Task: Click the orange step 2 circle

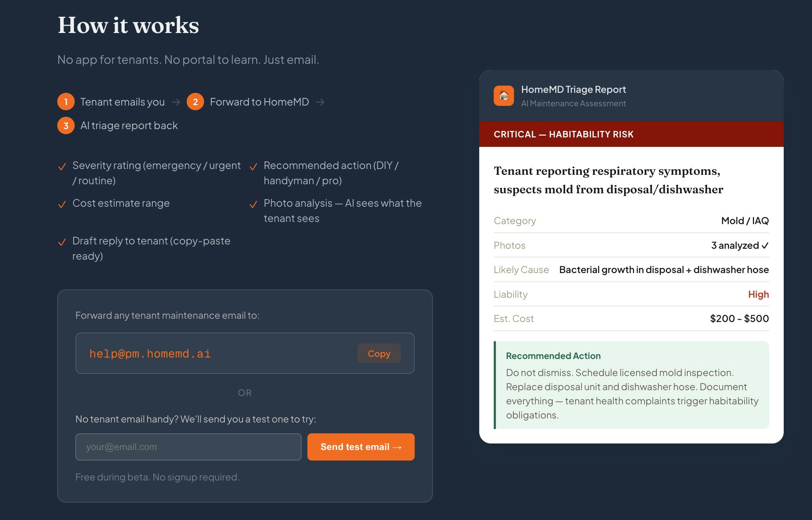Action: pos(195,102)
